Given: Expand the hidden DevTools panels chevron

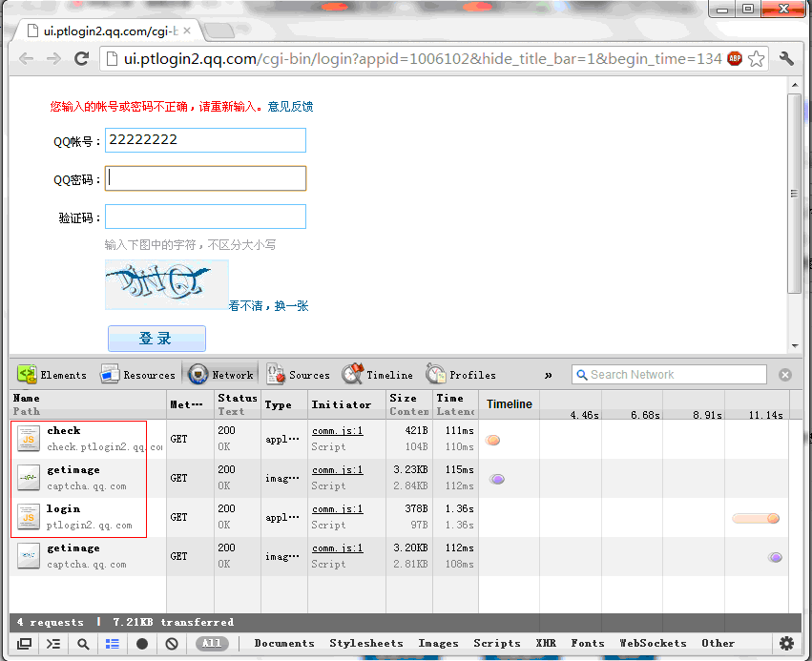Looking at the screenshot, I should click(548, 375).
